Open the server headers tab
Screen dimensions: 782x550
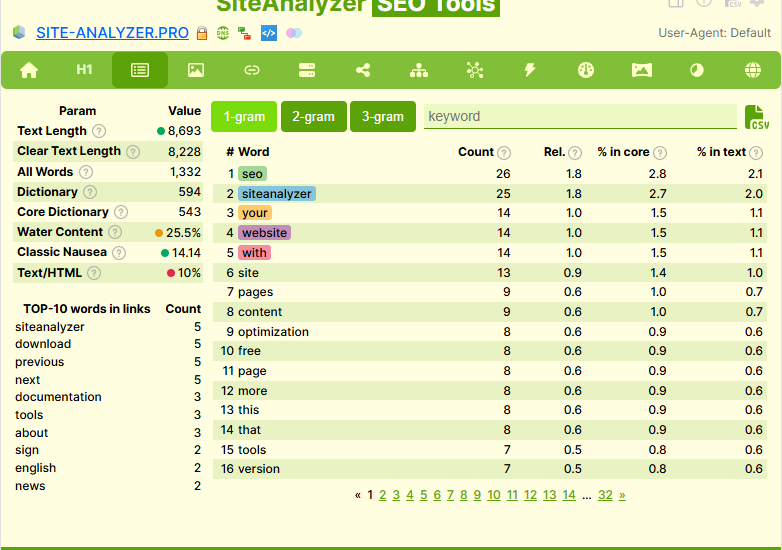coord(307,70)
